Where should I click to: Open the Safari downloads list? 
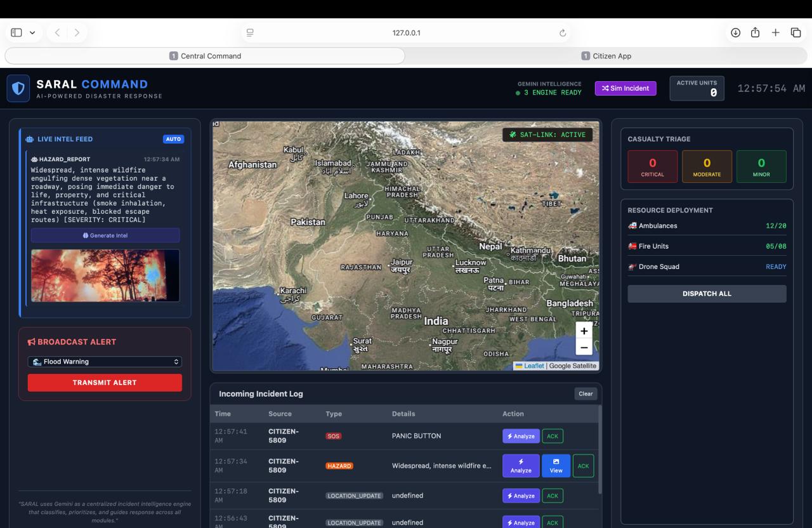[735, 32]
